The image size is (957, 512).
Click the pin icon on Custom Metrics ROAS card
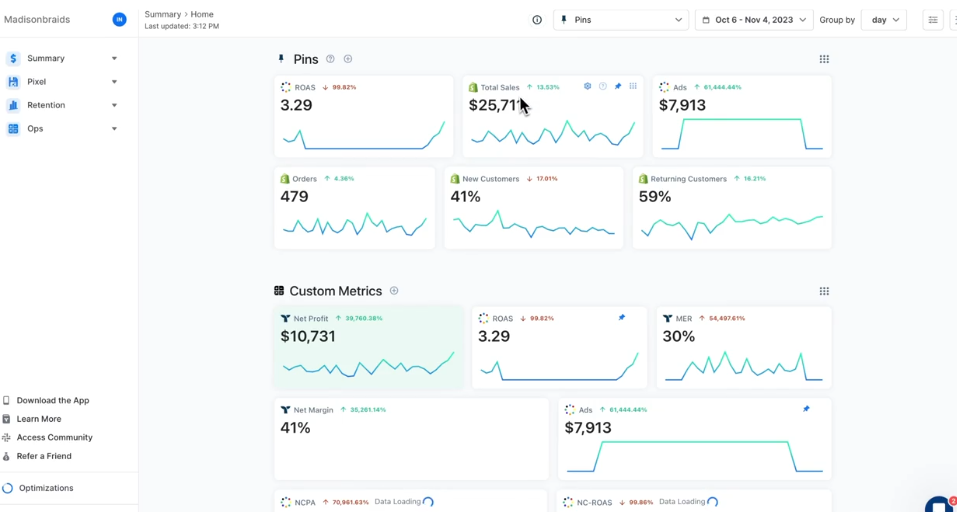pos(621,317)
